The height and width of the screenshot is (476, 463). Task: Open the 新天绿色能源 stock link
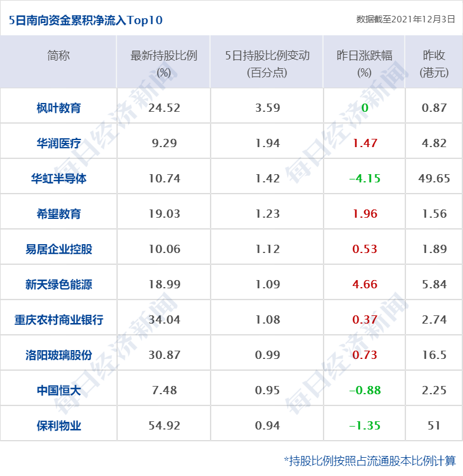point(59,284)
